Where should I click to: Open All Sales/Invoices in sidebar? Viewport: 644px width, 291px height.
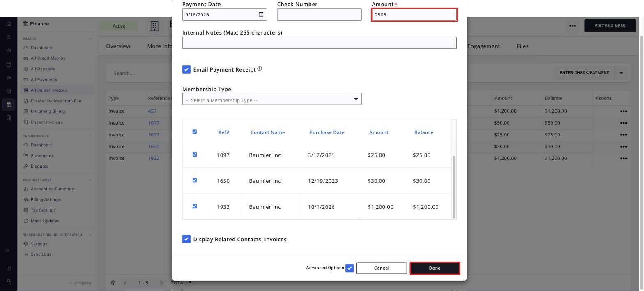57,90
